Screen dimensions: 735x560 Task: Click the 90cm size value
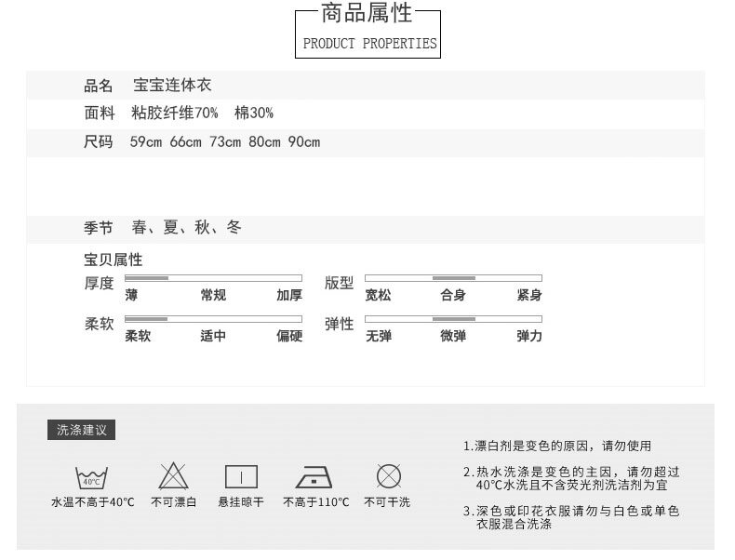click(304, 142)
